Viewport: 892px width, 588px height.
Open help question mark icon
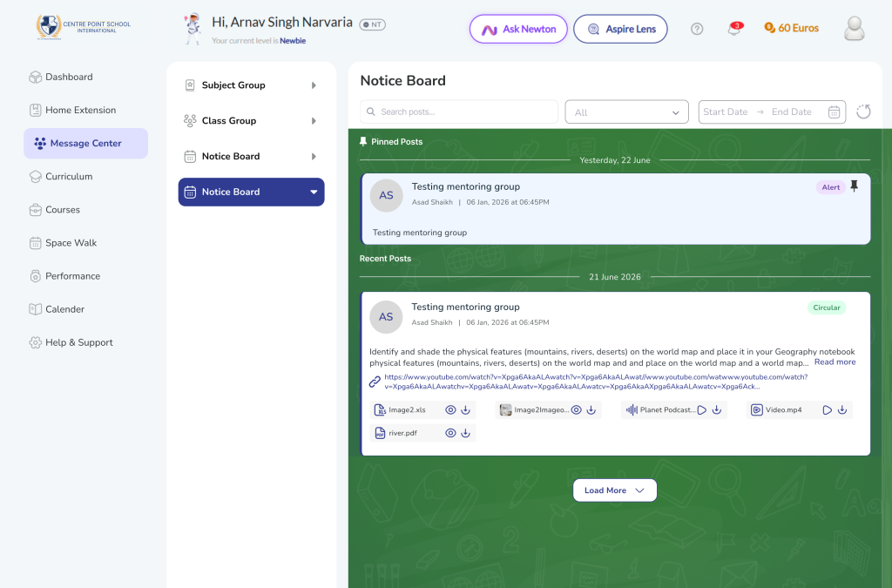pos(697,29)
